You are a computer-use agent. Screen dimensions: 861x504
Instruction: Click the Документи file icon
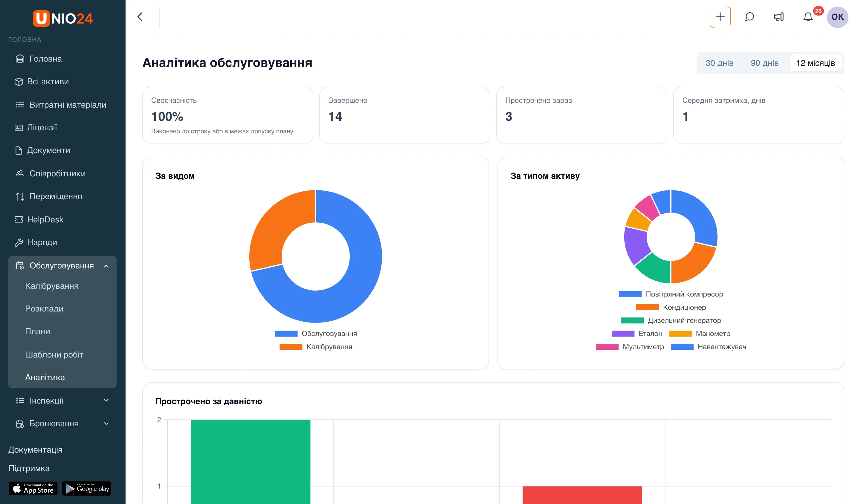point(19,150)
